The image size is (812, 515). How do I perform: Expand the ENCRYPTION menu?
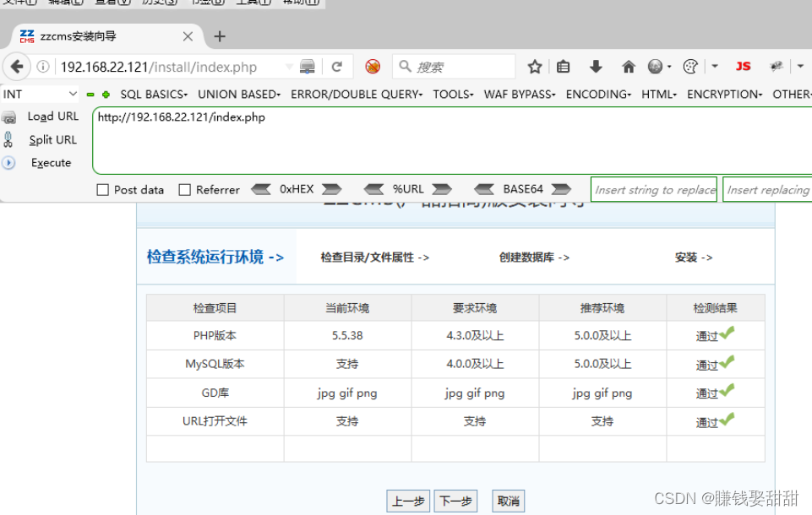point(724,95)
